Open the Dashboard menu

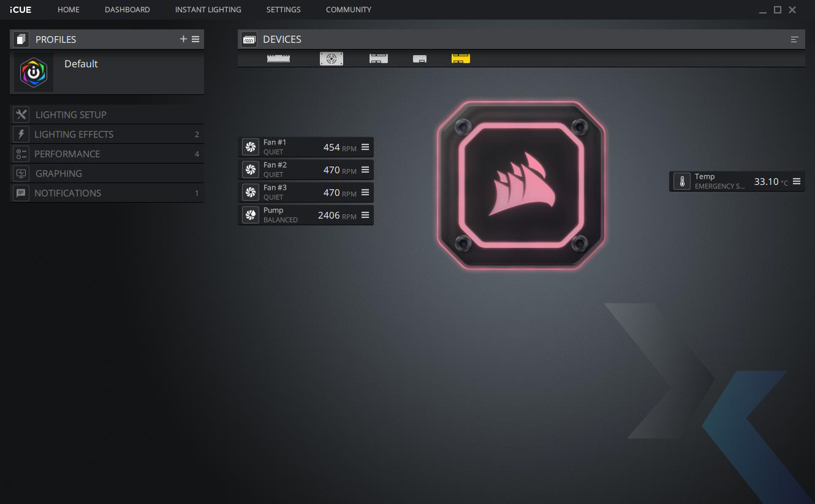coord(127,10)
